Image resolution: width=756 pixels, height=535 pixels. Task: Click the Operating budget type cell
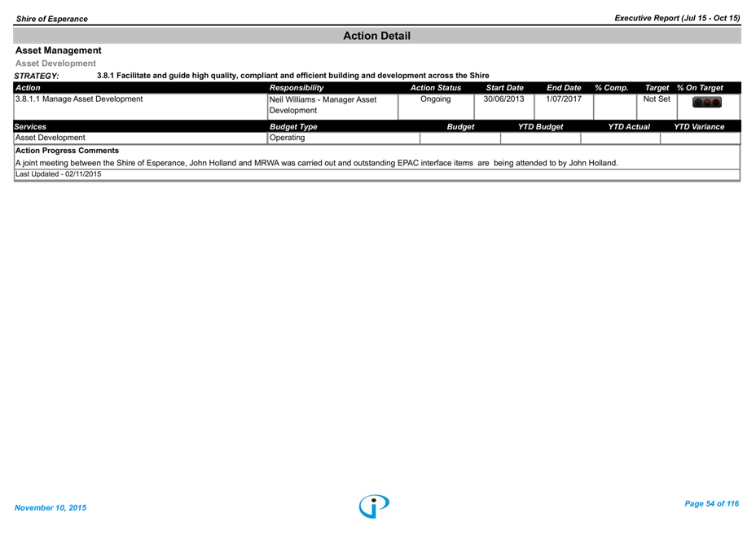287,138
